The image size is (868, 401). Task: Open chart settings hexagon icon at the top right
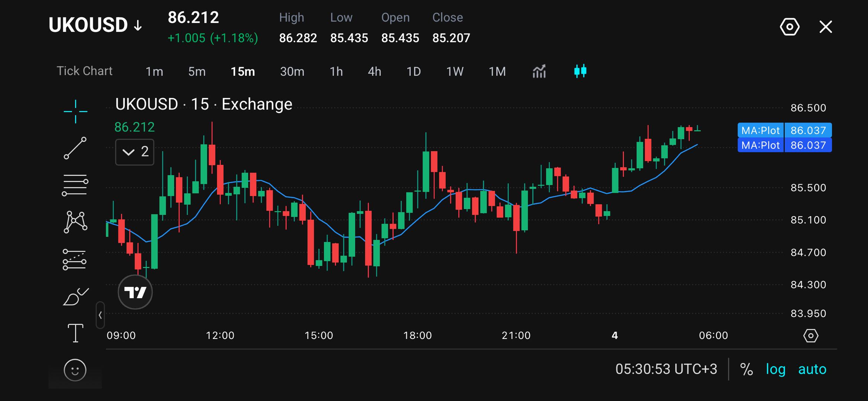click(x=790, y=27)
